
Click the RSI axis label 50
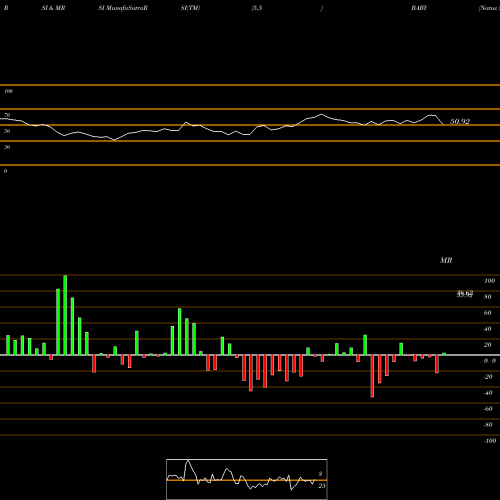point(7,131)
